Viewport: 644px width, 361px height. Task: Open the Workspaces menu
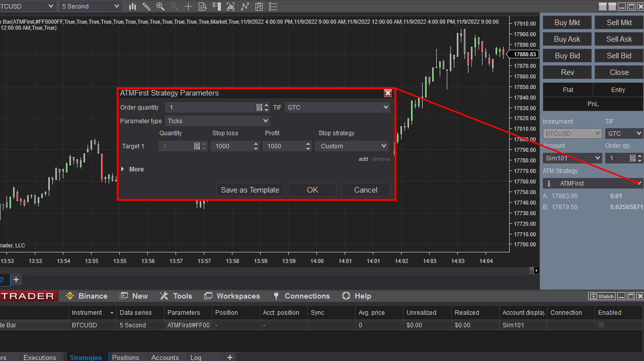[x=232, y=296]
